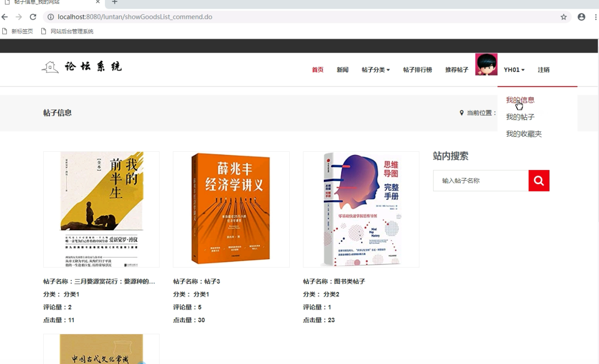Select 我的收藏夹 from user menu

(524, 134)
